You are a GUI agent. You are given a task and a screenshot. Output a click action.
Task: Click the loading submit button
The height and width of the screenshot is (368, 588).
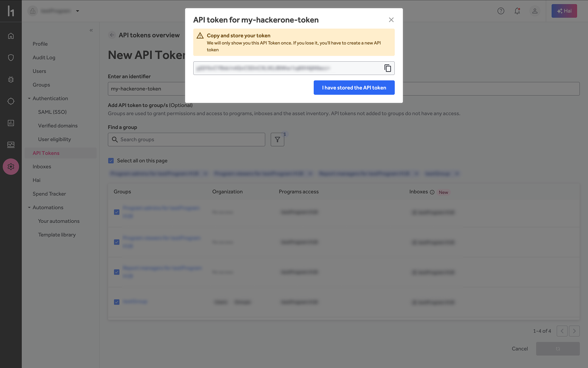pyautogui.click(x=558, y=349)
